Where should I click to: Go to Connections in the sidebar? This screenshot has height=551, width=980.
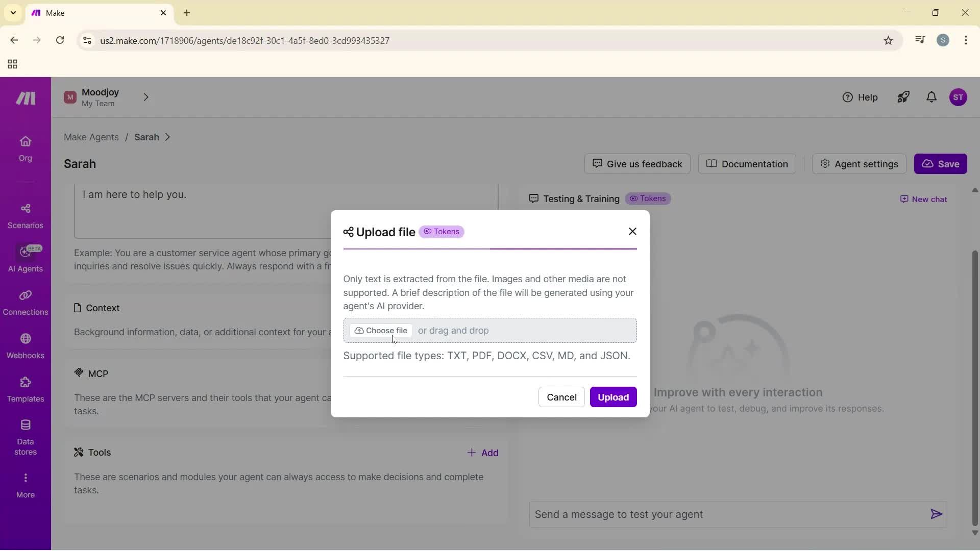click(x=25, y=303)
